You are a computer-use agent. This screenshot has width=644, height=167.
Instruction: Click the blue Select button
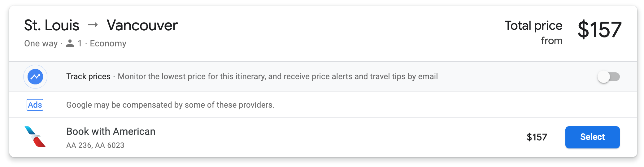[592, 137]
